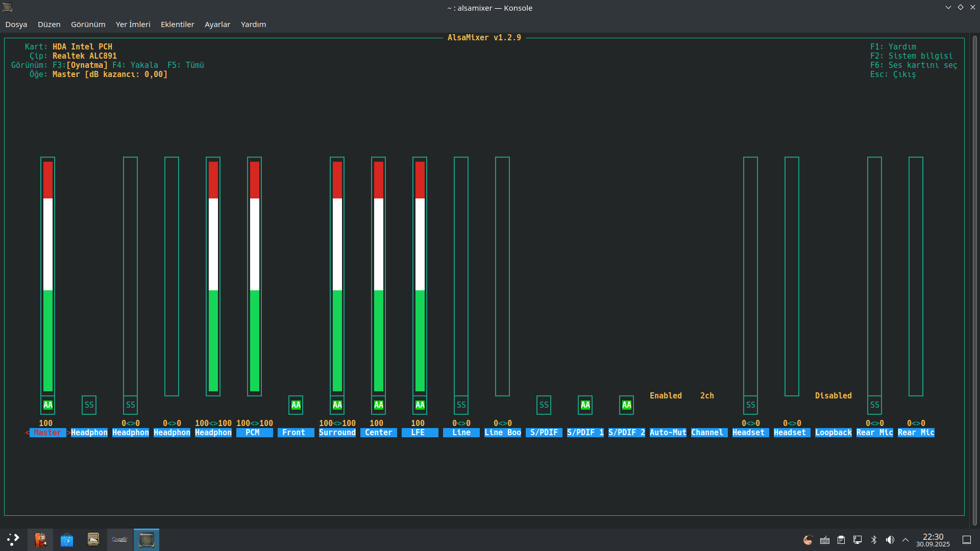Open the Discover store bag icon
Screen dimensions: 980x551
67,540
